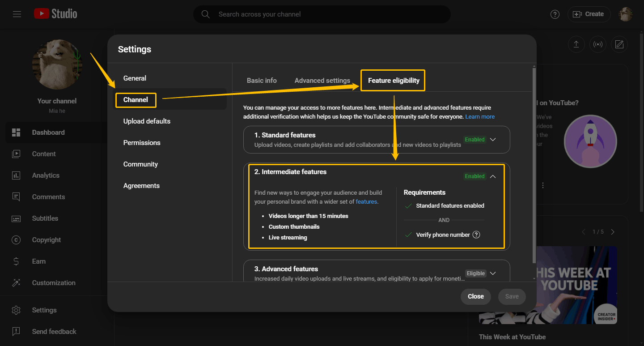Open Upload defaults settings category

tap(170, 121)
